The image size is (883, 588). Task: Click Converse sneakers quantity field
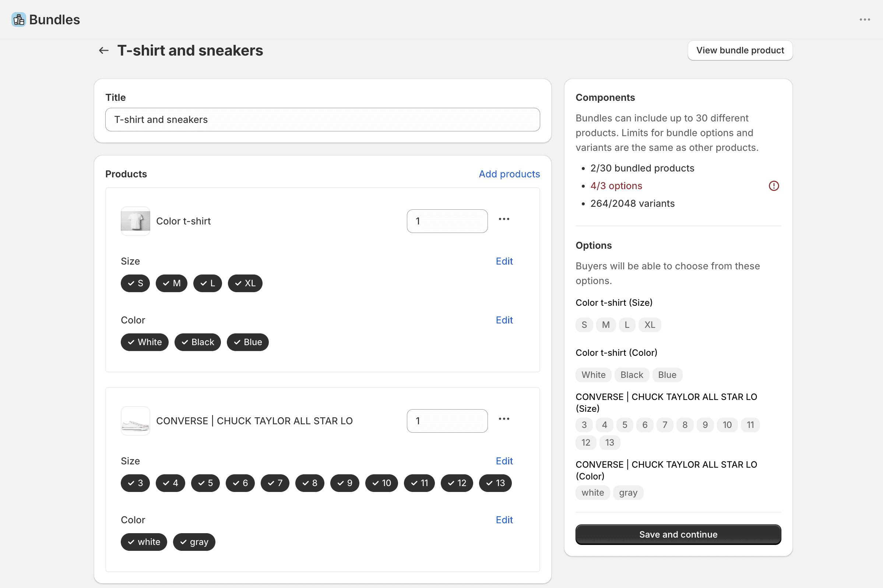click(447, 421)
